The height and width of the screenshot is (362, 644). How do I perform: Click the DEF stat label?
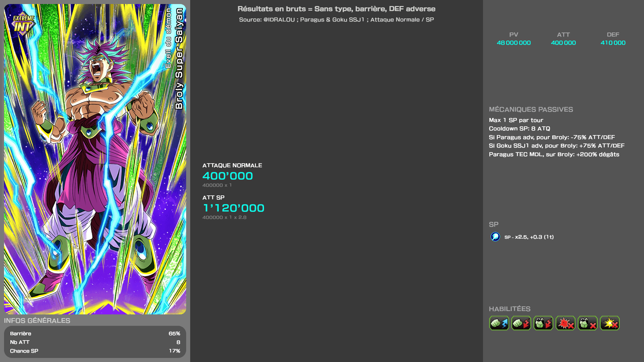pos(613,35)
